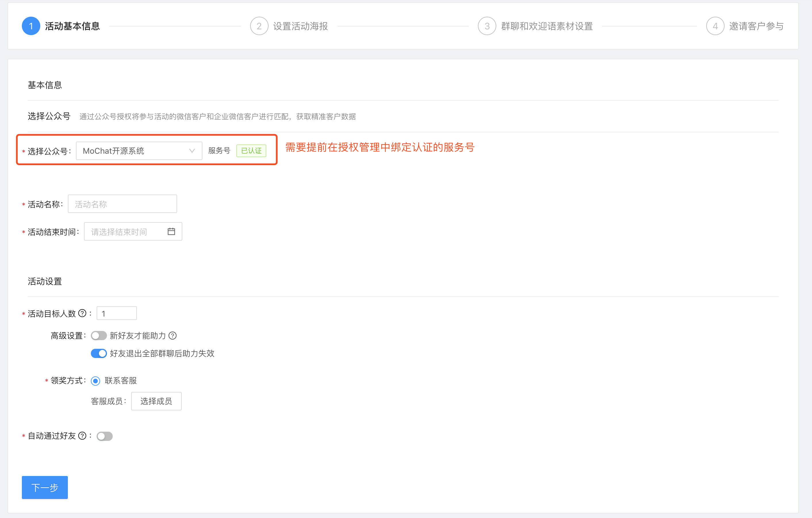Click step 2 circle 设置活动海报
812x518 pixels.
tap(259, 26)
